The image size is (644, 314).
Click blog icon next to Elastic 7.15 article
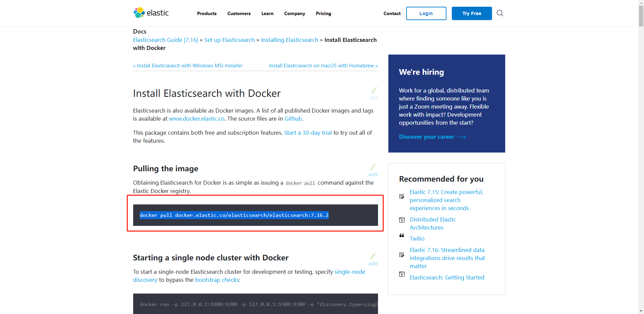click(401, 196)
